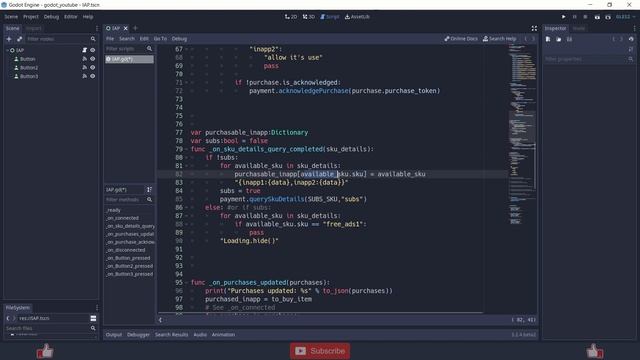This screenshot has width=640, height=360.
Task: Select the Button2 node in scene tree
Action: (29, 67)
